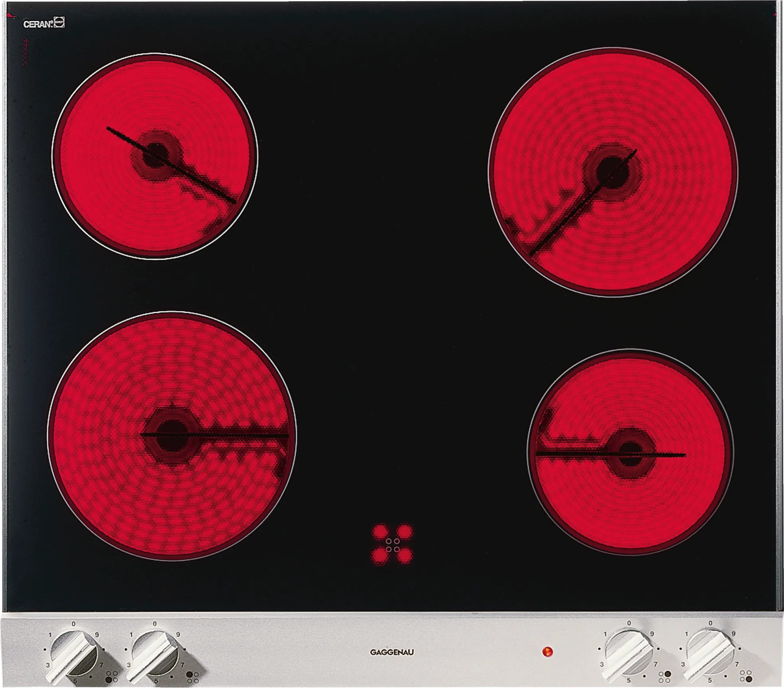Click the front-left large heating zone
This screenshot has height=688, width=784.
(x=172, y=435)
